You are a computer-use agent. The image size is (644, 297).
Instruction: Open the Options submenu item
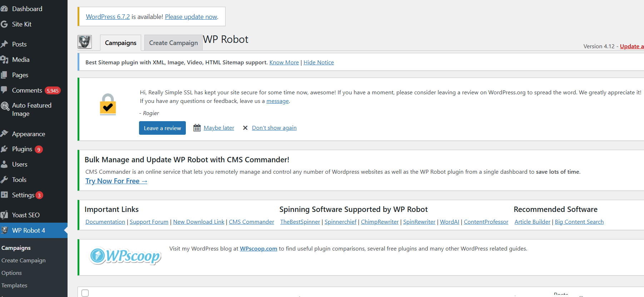pos(11,273)
